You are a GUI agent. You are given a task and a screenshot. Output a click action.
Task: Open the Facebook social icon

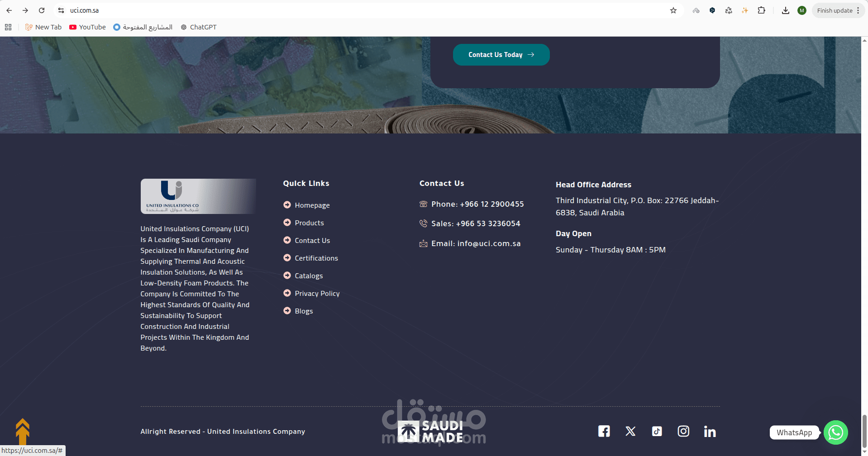(604, 431)
